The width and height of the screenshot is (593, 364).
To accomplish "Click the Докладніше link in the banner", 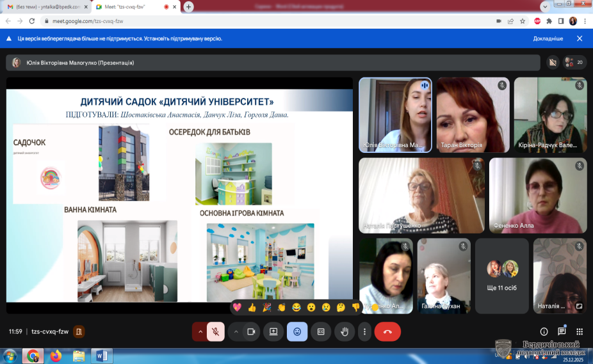I will pyautogui.click(x=548, y=38).
